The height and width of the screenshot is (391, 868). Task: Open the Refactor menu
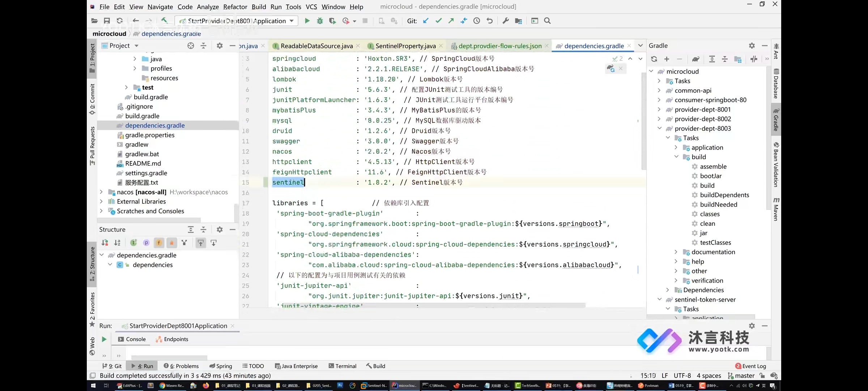click(x=235, y=7)
